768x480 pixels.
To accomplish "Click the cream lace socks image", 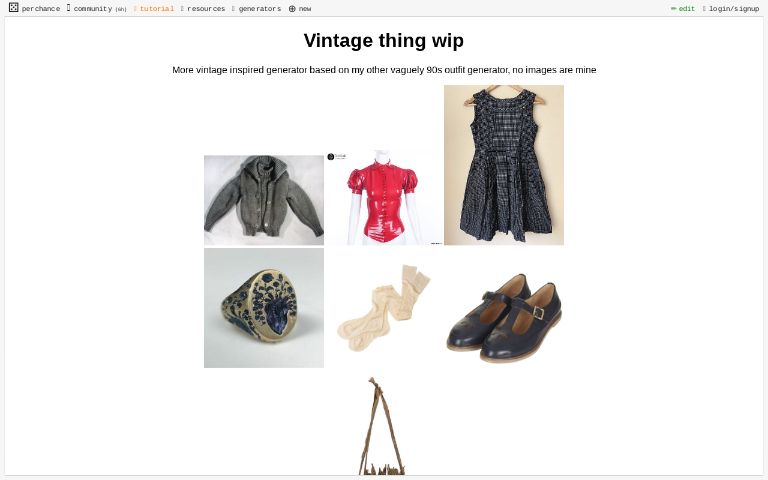I will pos(384,308).
